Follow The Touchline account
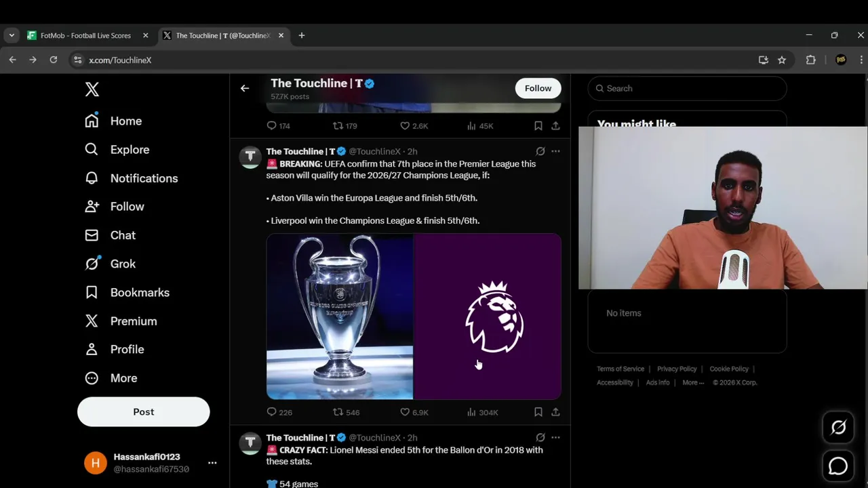The width and height of the screenshot is (868, 488). [538, 88]
